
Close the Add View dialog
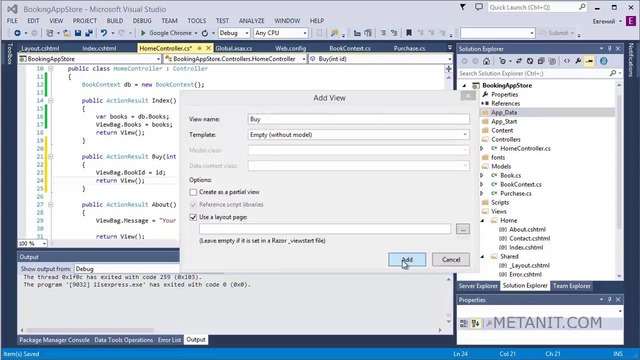(x=468, y=96)
